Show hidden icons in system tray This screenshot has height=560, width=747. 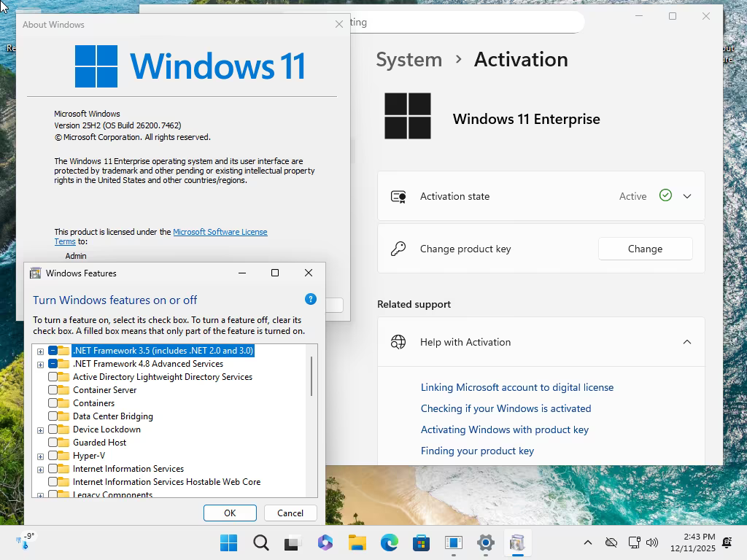tap(588, 542)
